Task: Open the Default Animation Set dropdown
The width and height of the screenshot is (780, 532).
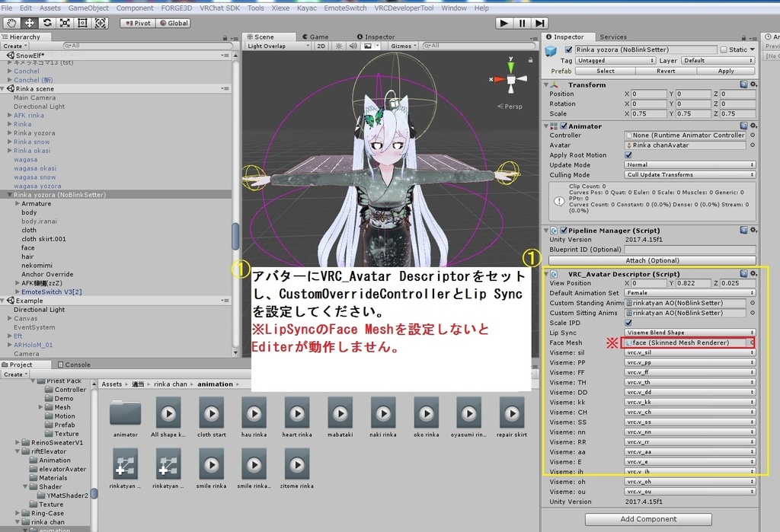Action: pos(690,293)
